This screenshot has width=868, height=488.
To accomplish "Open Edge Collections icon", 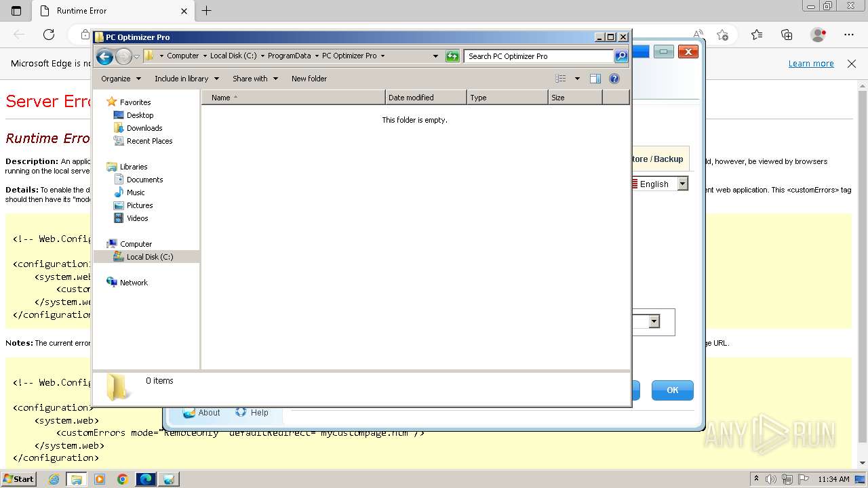I will point(787,35).
